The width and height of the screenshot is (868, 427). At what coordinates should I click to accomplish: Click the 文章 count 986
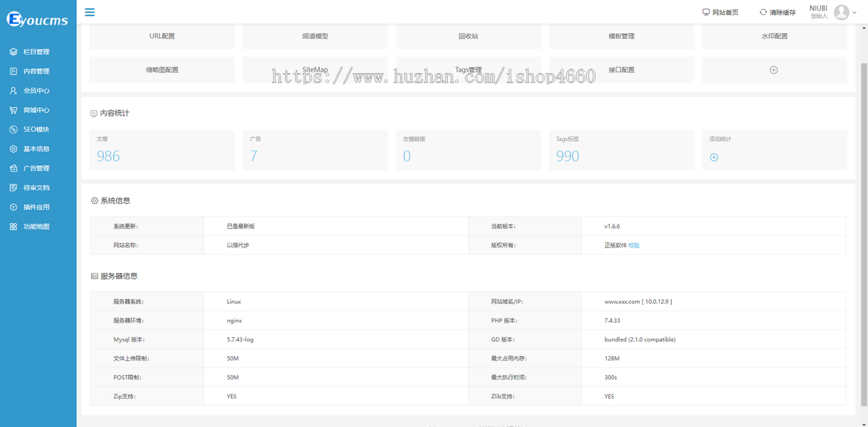coord(109,156)
